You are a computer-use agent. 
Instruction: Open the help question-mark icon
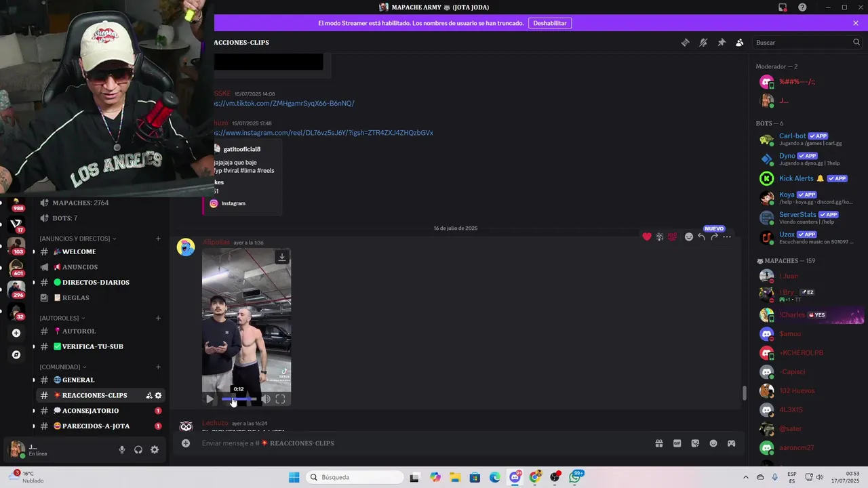[802, 7]
